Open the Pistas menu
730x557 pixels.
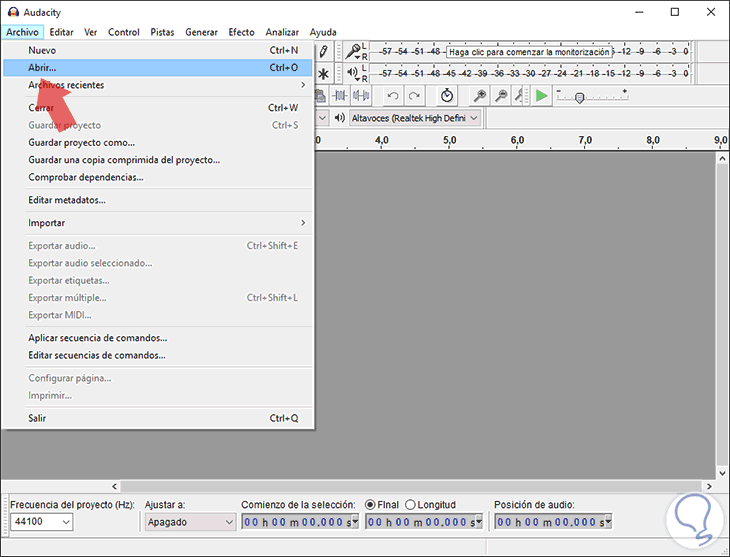point(162,32)
